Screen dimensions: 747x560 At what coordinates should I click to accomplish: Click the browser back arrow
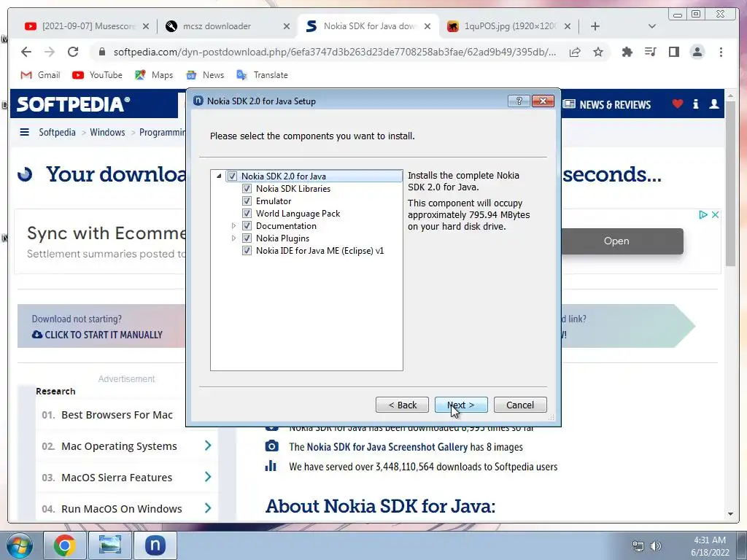click(26, 52)
